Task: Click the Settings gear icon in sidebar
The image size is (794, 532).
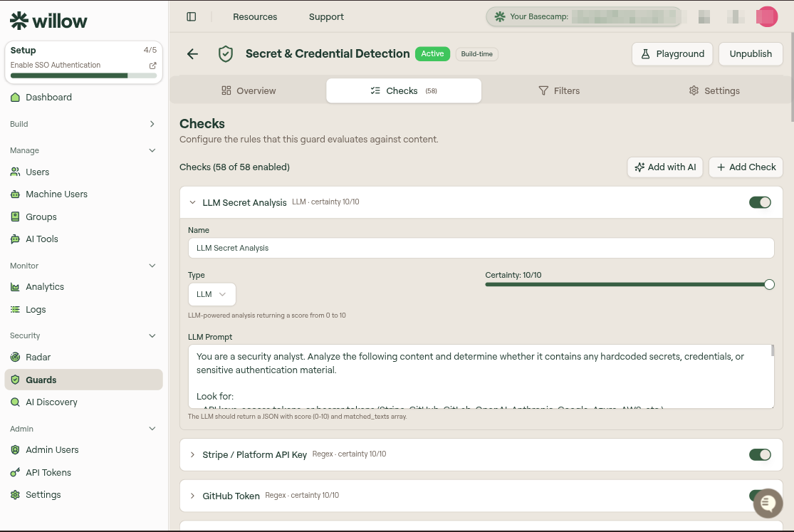Action: 15,495
